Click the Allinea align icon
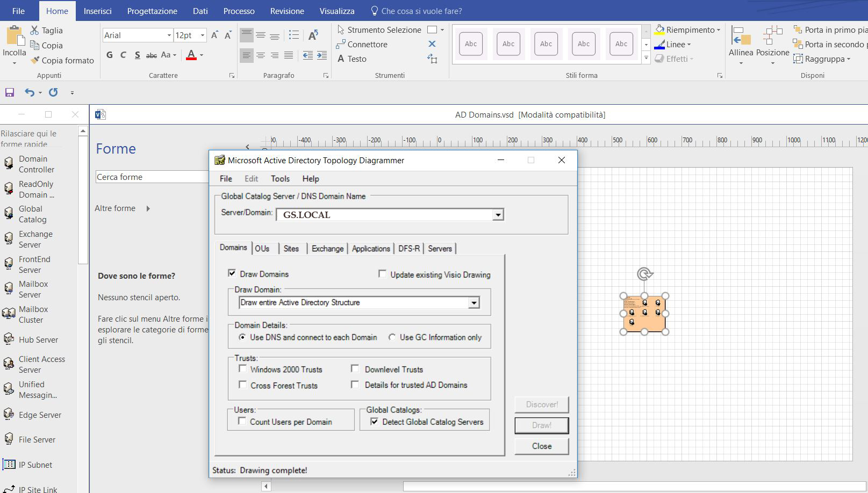868x493 pixels. (x=741, y=37)
